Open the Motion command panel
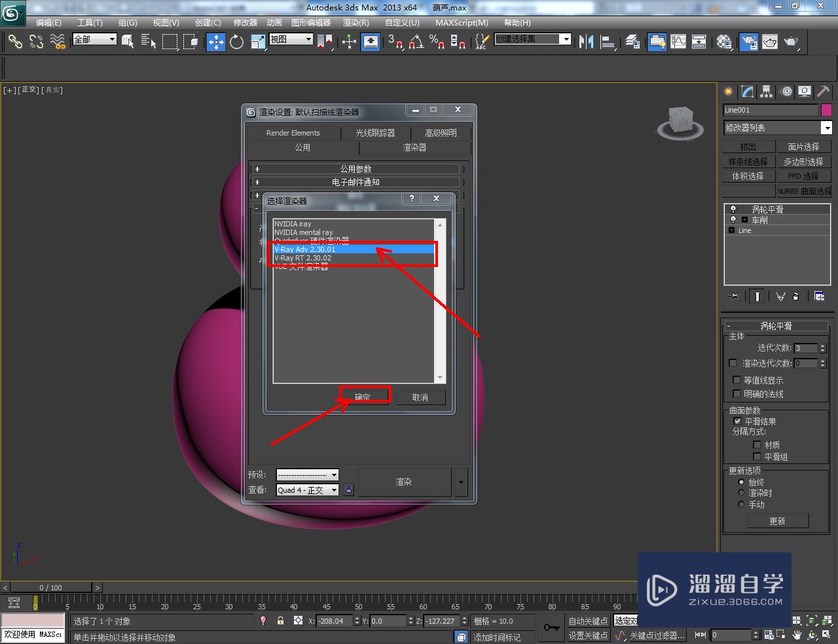 pos(786,92)
